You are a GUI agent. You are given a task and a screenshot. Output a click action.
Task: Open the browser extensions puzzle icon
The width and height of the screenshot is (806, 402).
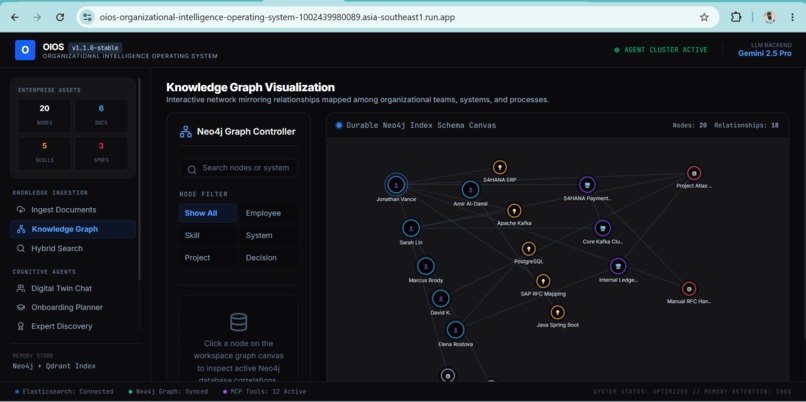736,17
